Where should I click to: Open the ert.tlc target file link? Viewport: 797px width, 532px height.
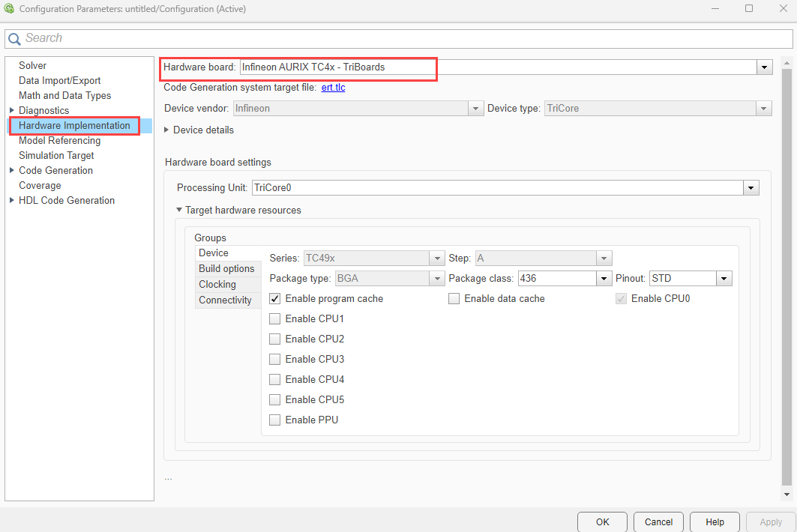[x=333, y=88]
